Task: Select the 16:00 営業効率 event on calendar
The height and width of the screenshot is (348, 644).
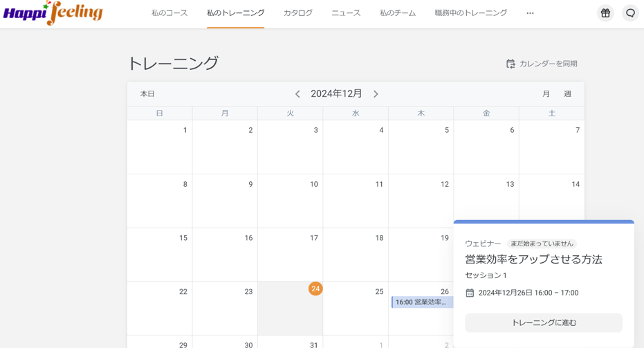Action: (x=421, y=302)
